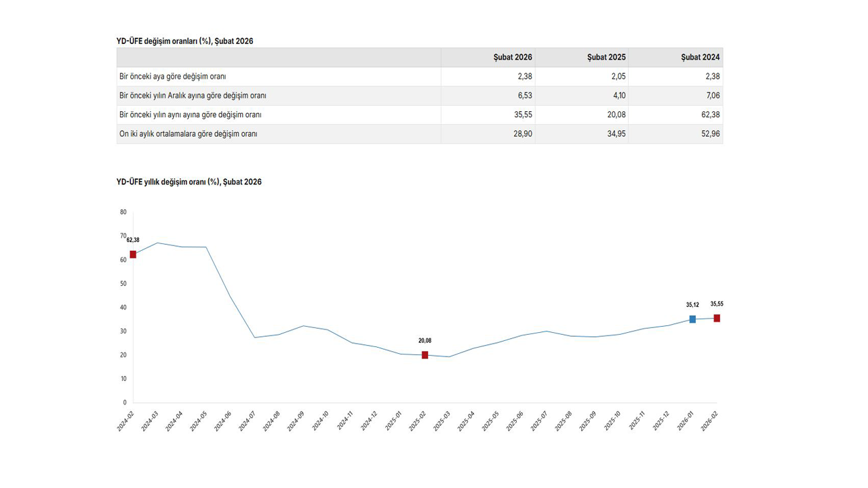
Task: Click the 'YD-ÜFE yıllık değişim oranı' chart title
Action: click(x=189, y=182)
